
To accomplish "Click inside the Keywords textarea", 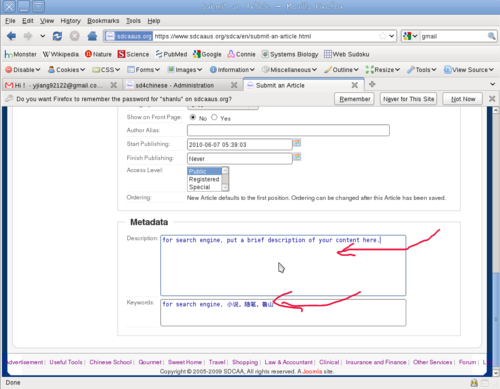I will pos(283,313).
